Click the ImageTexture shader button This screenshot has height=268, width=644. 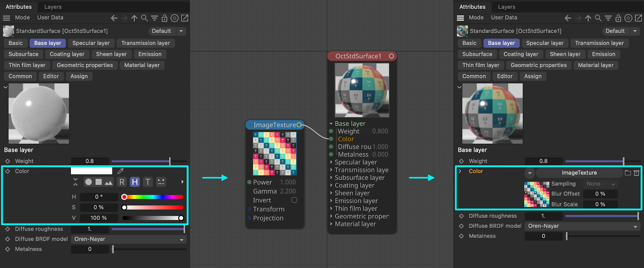click(x=579, y=173)
